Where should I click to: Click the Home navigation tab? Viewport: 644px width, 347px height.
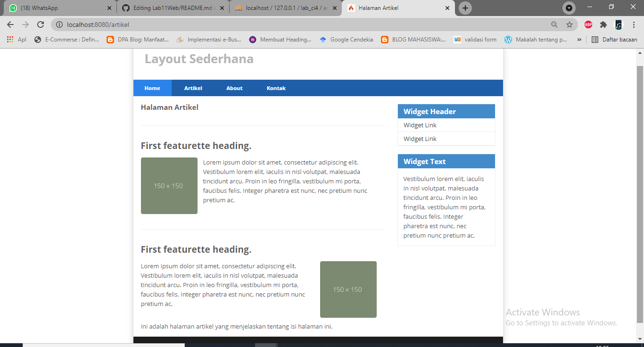click(x=152, y=88)
